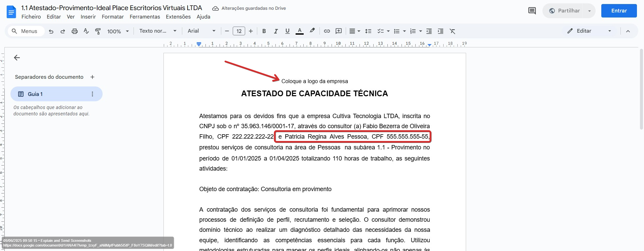Click the insert link icon
Viewport: 644px width, 251px height.
click(x=327, y=31)
